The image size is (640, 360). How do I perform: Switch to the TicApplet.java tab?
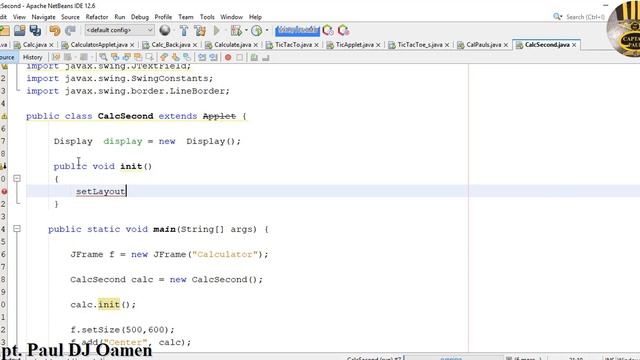pyautogui.click(x=355, y=44)
